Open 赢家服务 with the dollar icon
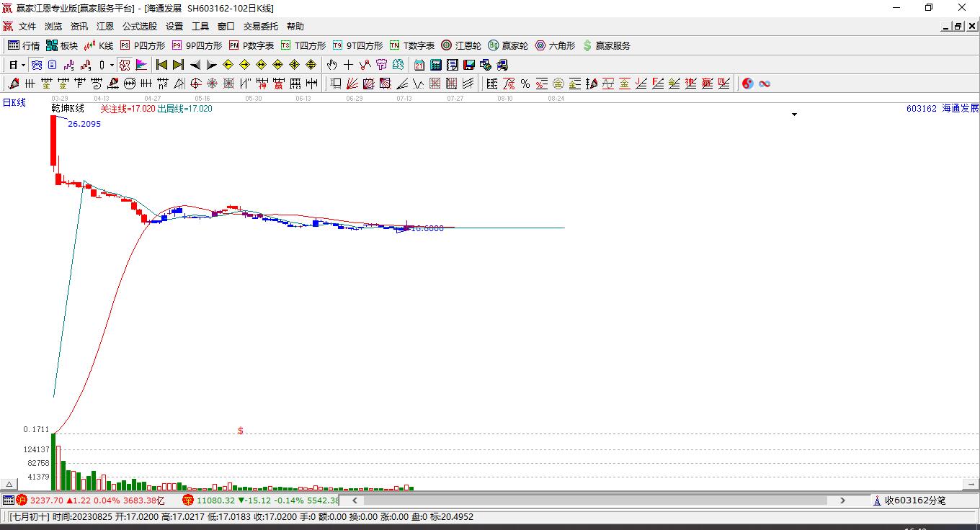Screen dimensions: 980x530 click(606, 45)
